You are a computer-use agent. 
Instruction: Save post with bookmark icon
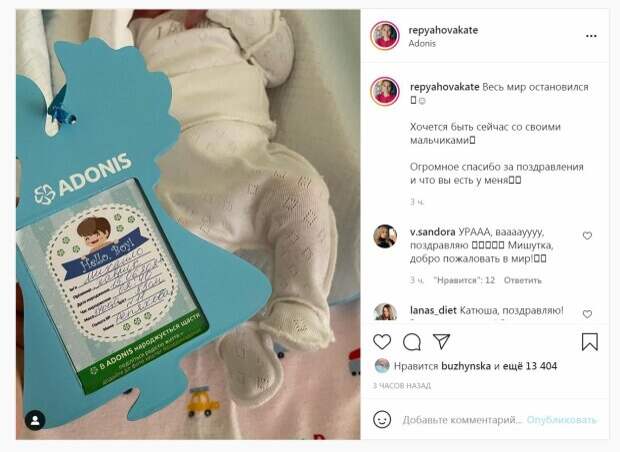(x=590, y=342)
